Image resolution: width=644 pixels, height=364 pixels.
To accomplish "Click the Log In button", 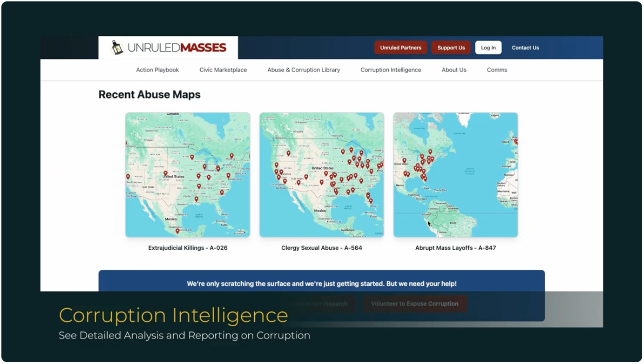I will tap(488, 48).
